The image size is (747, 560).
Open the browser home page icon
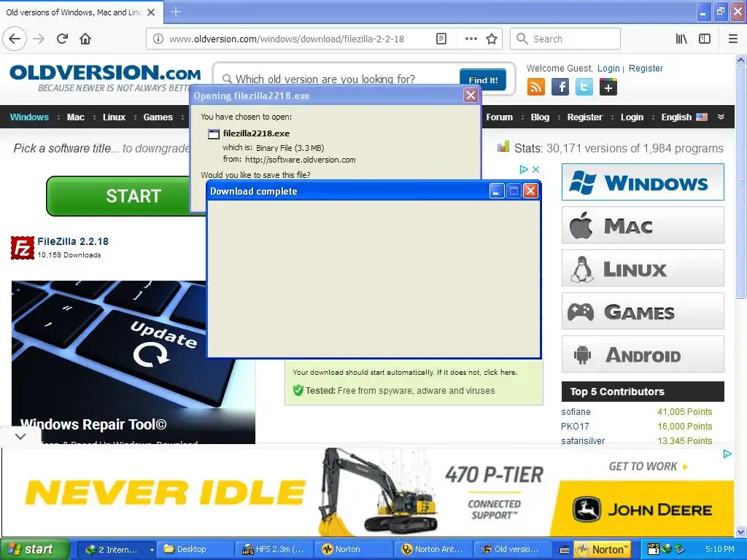click(x=85, y=39)
